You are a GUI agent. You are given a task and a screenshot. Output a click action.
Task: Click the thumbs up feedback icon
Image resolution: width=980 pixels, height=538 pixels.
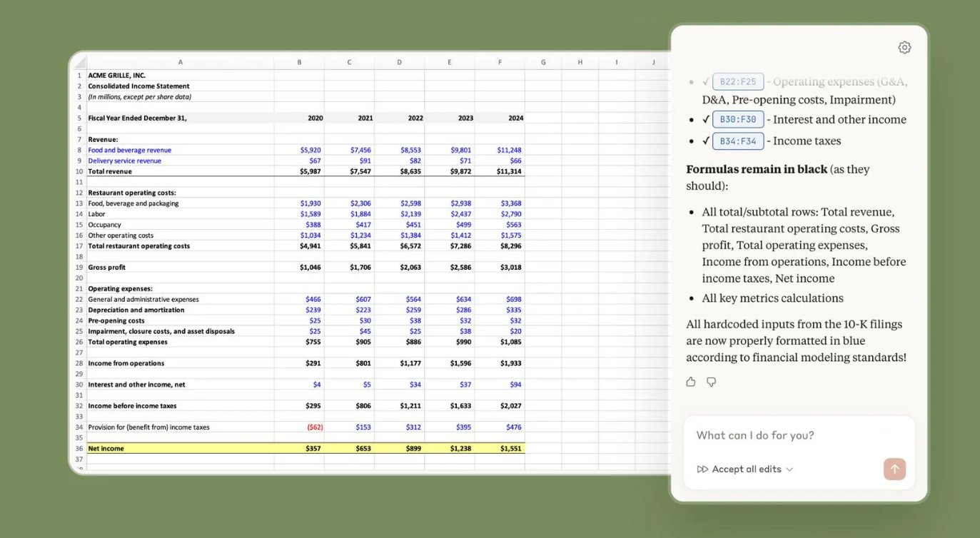(x=691, y=382)
